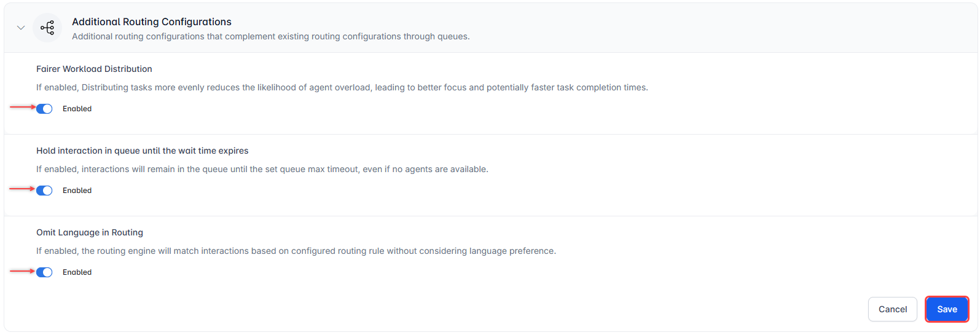Turn off Hold interaction in queue toggle
This screenshot has width=980, height=335.
44,191
